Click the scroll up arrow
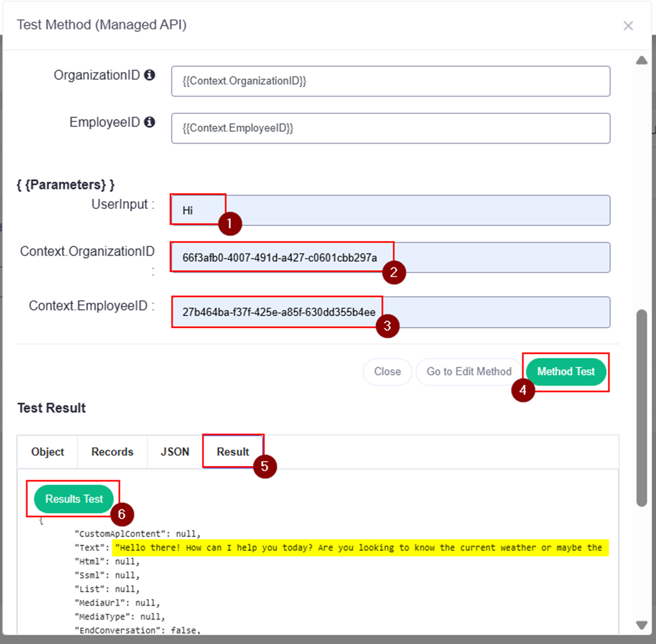 click(641, 60)
